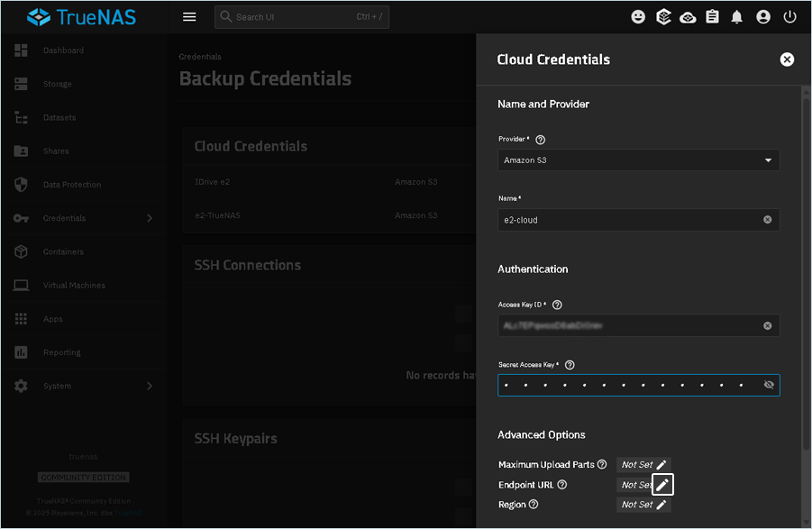Click the Credentials breadcrumb link
The image size is (812, 529).
(x=200, y=57)
